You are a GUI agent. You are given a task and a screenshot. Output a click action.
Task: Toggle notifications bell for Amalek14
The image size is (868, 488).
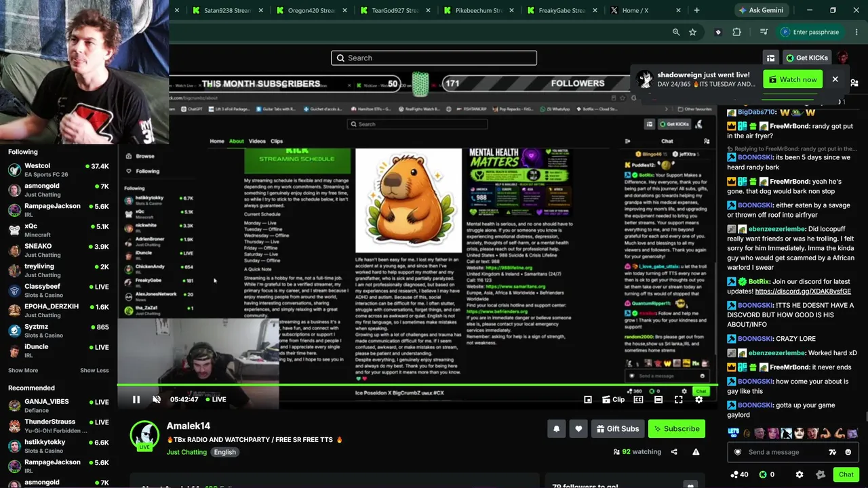557,428
